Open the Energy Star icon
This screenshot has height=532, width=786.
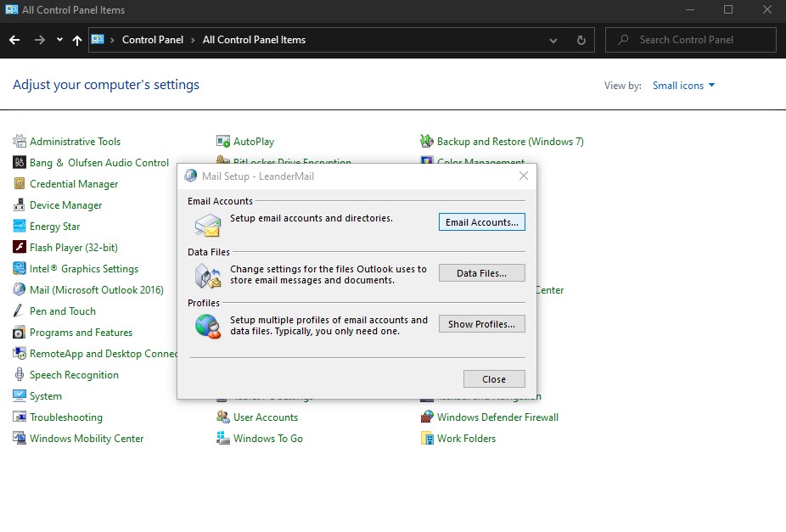(x=19, y=226)
